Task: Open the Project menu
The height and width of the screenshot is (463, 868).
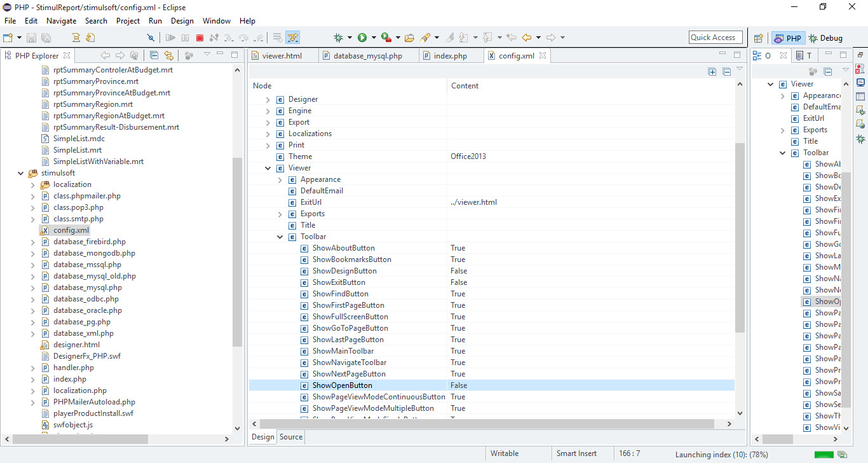Action: click(x=128, y=21)
